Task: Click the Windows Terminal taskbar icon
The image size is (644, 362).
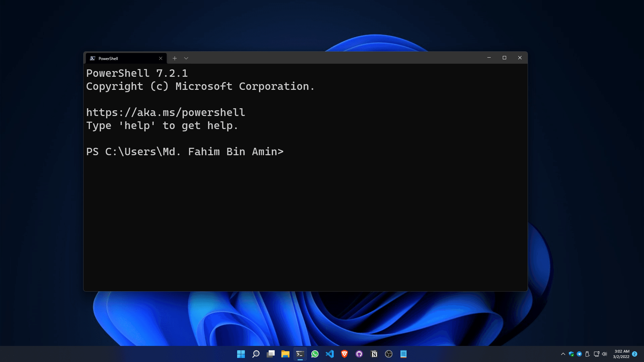Action: click(x=300, y=354)
